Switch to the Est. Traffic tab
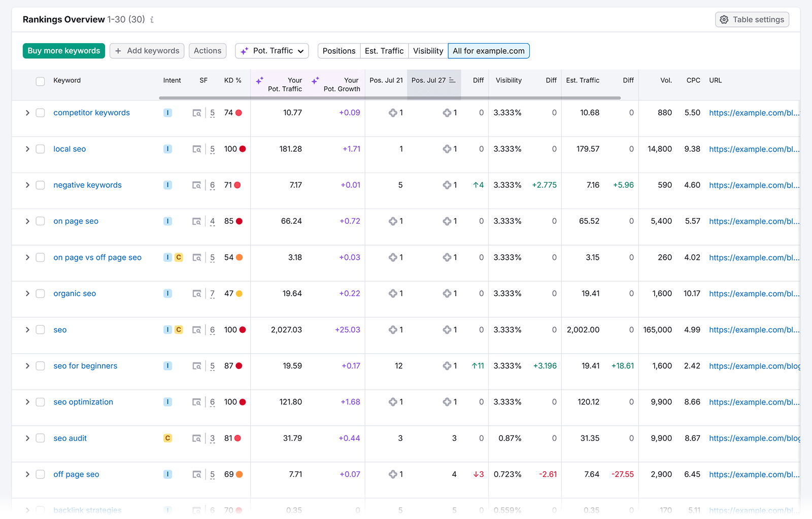The height and width of the screenshot is (519, 812). click(x=384, y=51)
